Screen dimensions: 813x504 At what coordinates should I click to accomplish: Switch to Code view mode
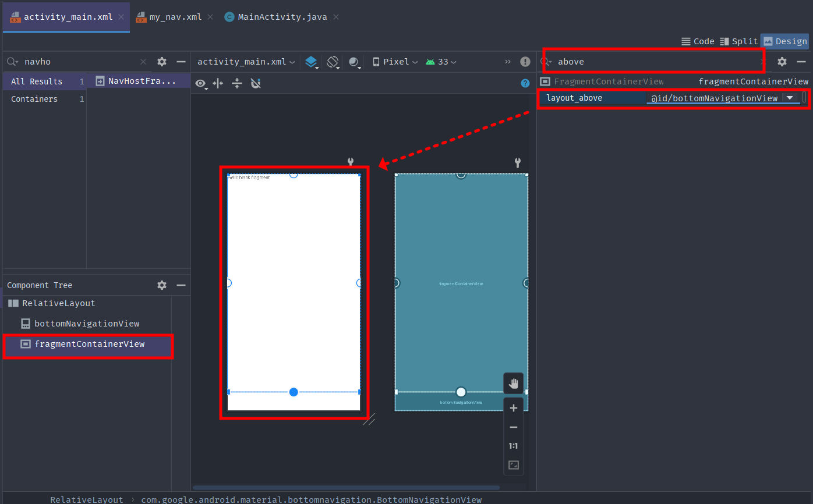(x=698, y=41)
